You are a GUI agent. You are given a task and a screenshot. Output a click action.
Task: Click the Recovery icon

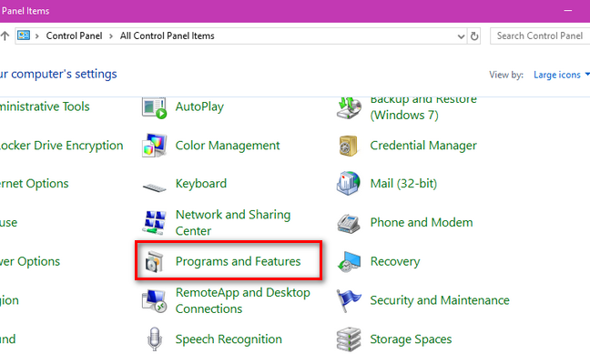click(349, 261)
